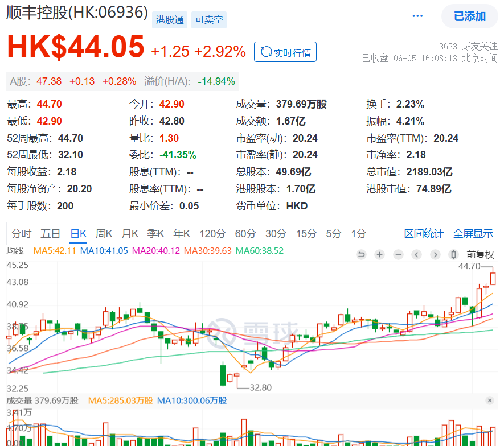Click the MA60:38.52 moving average label
This screenshot has height=446, width=504.
[x=260, y=251]
